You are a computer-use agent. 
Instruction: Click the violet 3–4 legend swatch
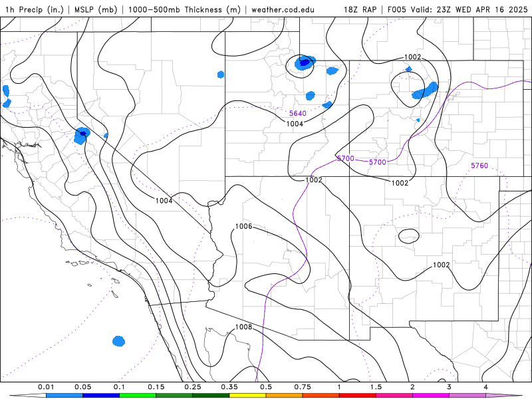coord(467,396)
